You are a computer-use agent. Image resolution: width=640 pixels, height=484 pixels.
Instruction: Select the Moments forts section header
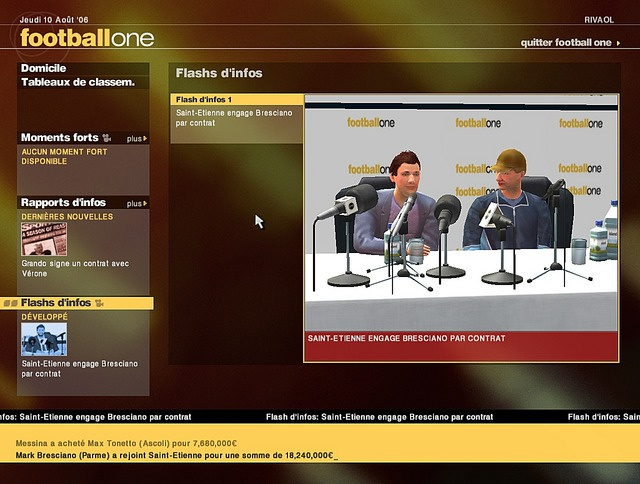pyautogui.click(x=60, y=138)
